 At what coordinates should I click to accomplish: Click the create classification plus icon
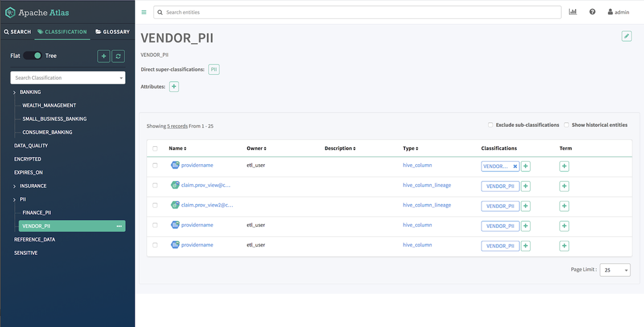click(x=104, y=56)
